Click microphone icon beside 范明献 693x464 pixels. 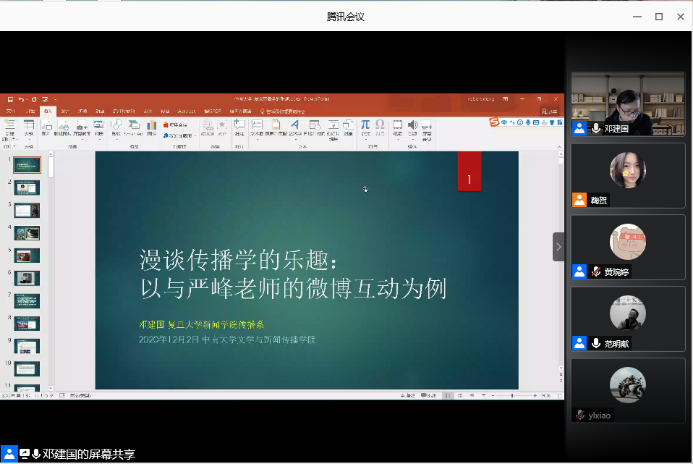coord(596,343)
